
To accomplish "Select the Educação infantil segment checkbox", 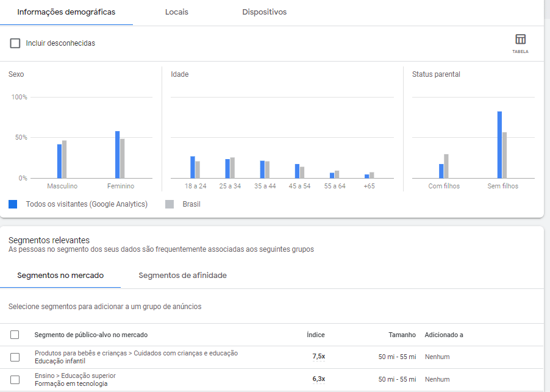I will click(x=15, y=357).
